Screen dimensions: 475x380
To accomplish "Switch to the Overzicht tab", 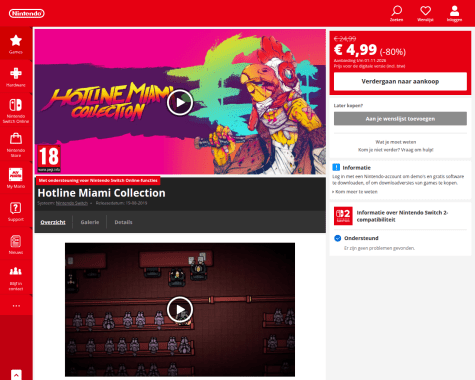I will pyautogui.click(x=53, y=222).
